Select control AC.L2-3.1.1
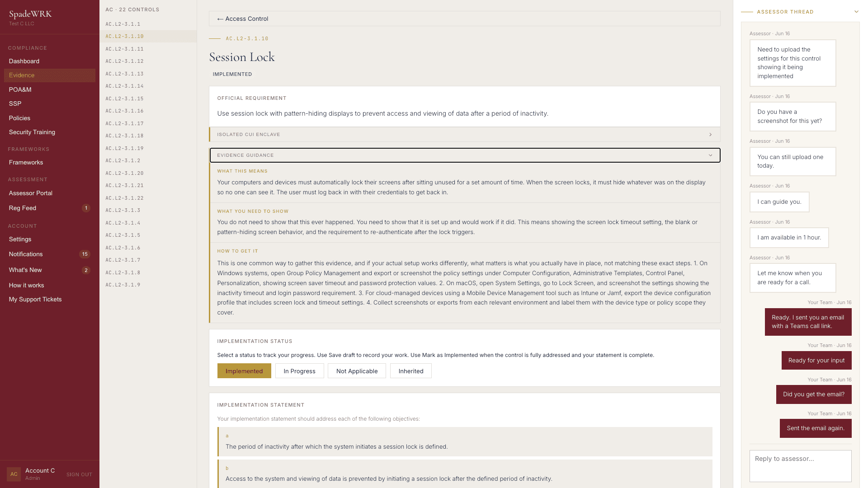This screenshot has height=488, width=868. click(148, 24)
